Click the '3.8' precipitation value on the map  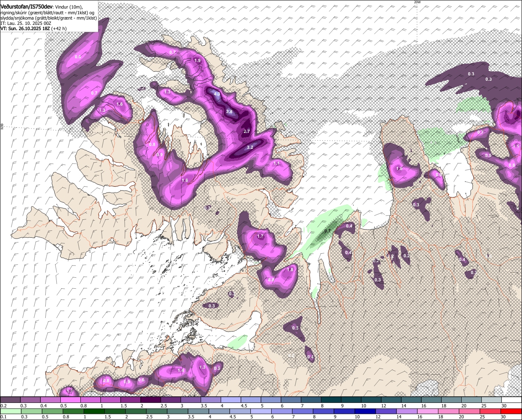(229, 112)
